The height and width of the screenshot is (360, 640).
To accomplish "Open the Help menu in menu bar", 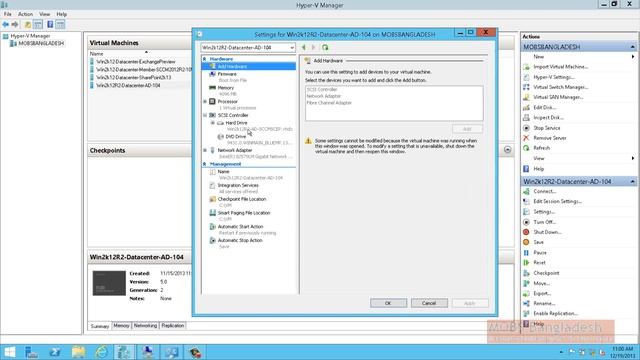I will pyautogui.click(x=62, y=14).
